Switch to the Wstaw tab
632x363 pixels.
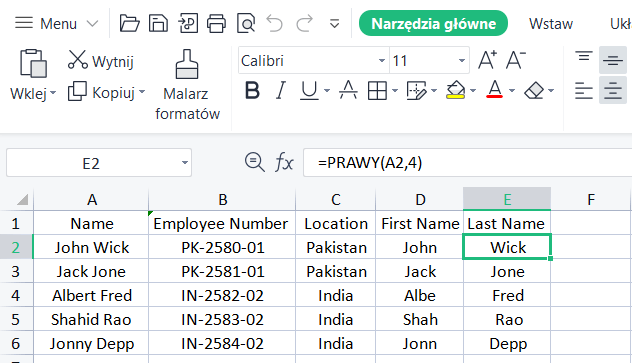(x=551, y=24)
